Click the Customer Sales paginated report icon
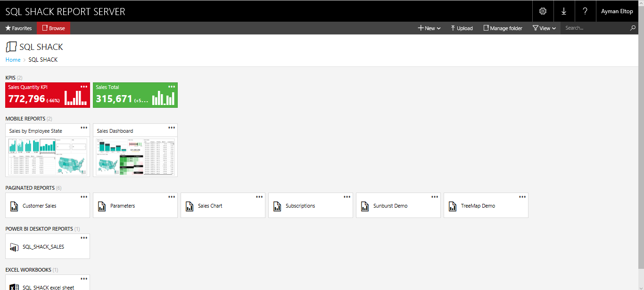The image size is (644, 290). (x=14, y=206)
